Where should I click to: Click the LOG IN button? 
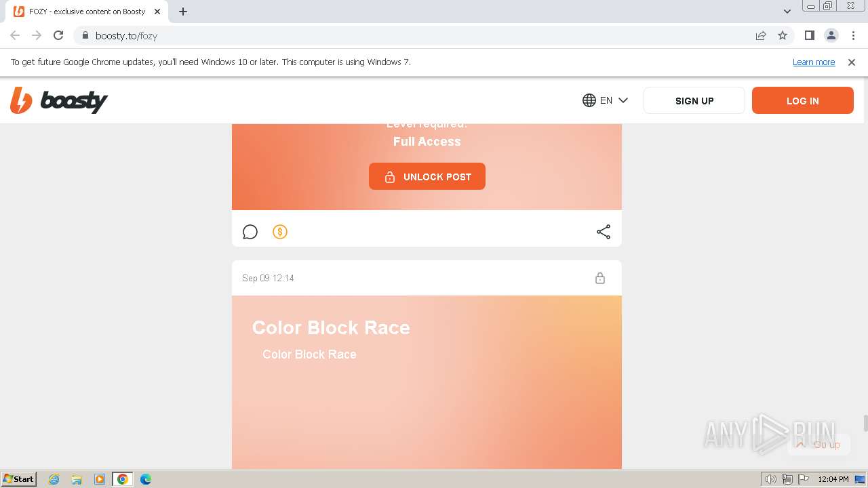click(x=803, y=100)
